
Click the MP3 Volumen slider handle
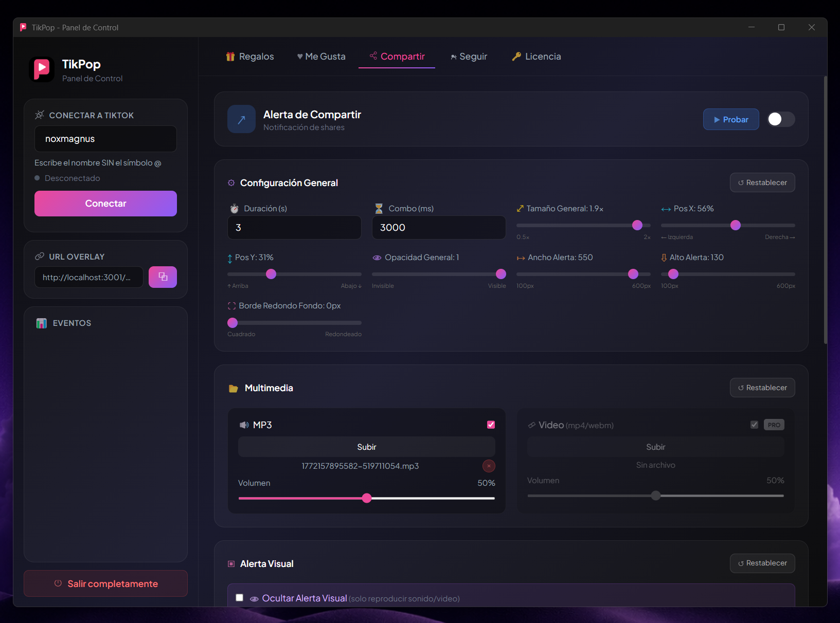point(367,498)
